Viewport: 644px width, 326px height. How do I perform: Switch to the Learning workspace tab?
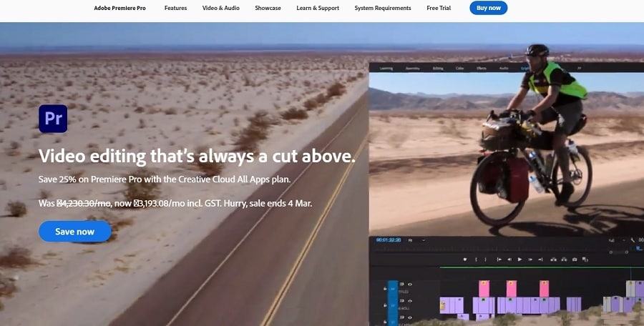point(386,68)
